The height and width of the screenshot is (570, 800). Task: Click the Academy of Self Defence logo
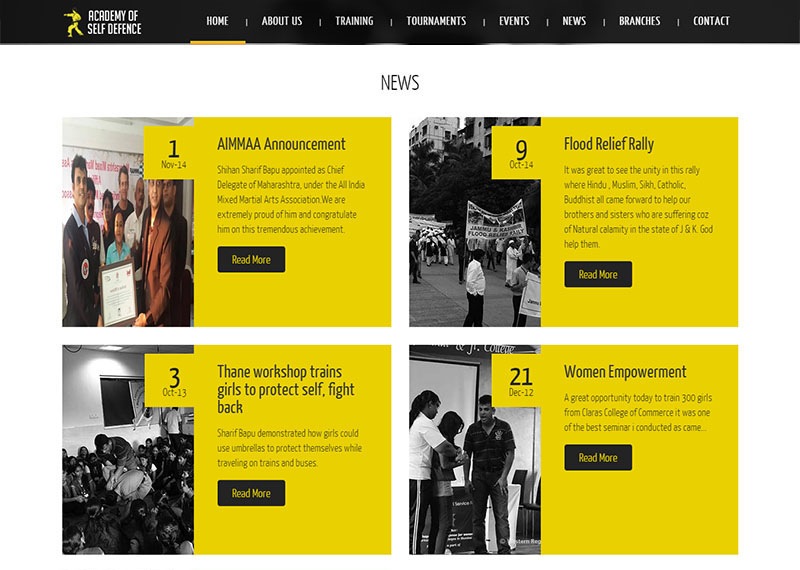103,22
